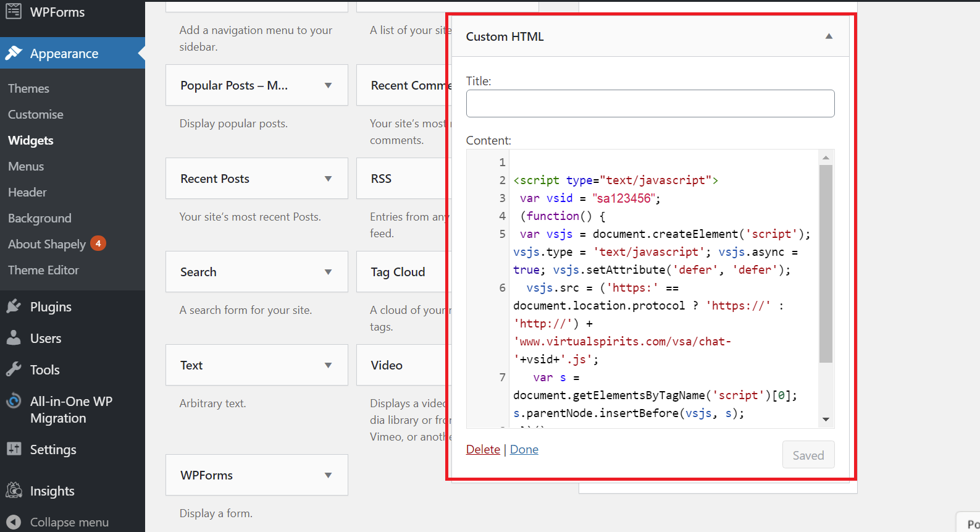Click the Plugins plug icon
Screen dimensions: 980x532
click(14, 306)
